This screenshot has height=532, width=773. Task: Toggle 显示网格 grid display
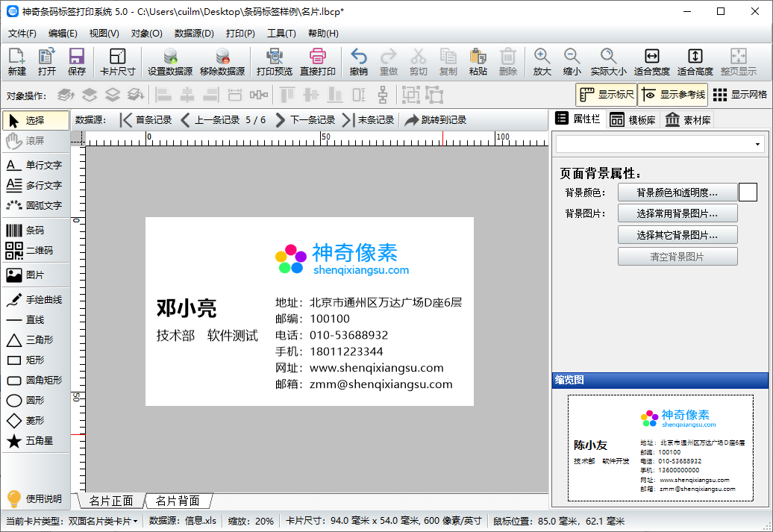coord(739,95)
